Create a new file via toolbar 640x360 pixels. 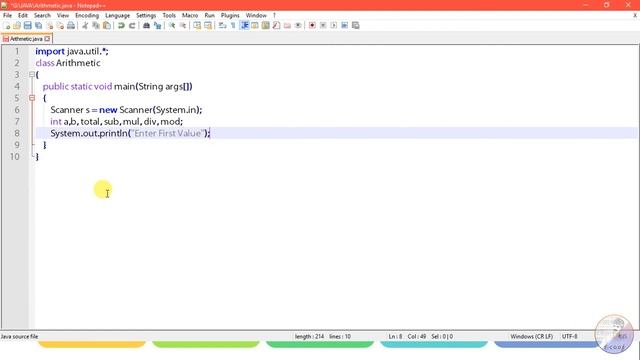pyautogui.click(x=6, y=26)
